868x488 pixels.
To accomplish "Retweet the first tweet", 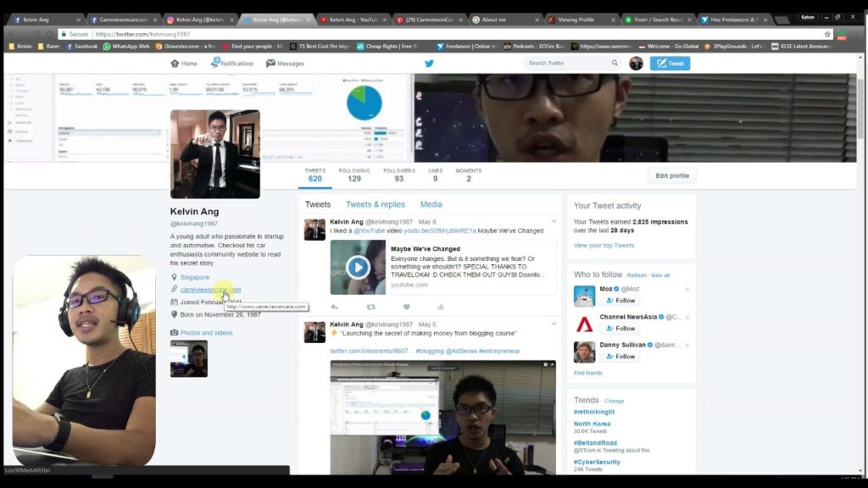I will [x=371, y=307].
